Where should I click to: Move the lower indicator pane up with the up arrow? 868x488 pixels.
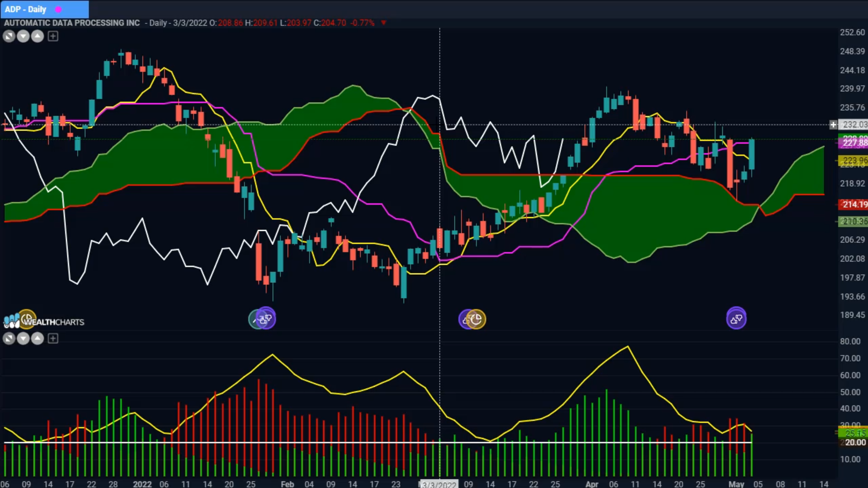pyautogui.click(x=38, y=338)
